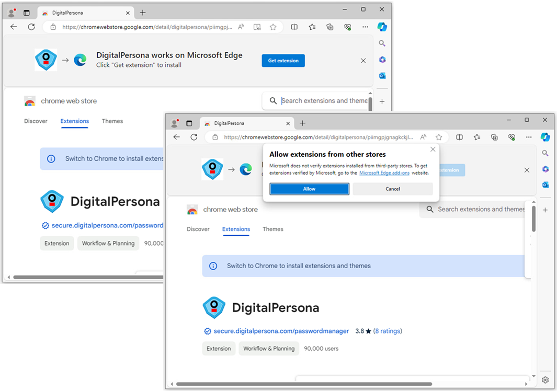Screen dimensions: 557x392
Task: Open split screen in the front window
Action: click(459, 137)
